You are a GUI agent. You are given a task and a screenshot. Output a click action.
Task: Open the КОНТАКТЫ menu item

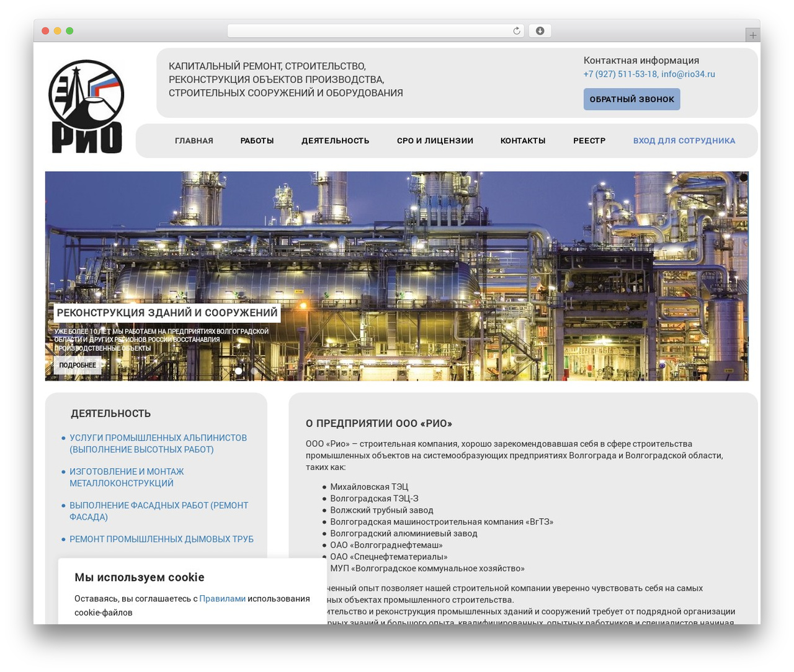pos(523,141)
